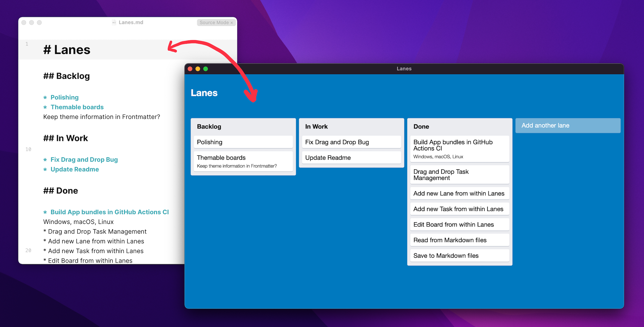Click '## In Work' heading in Lanes.md editor
644x327 pixels.
tap(65, 138)
